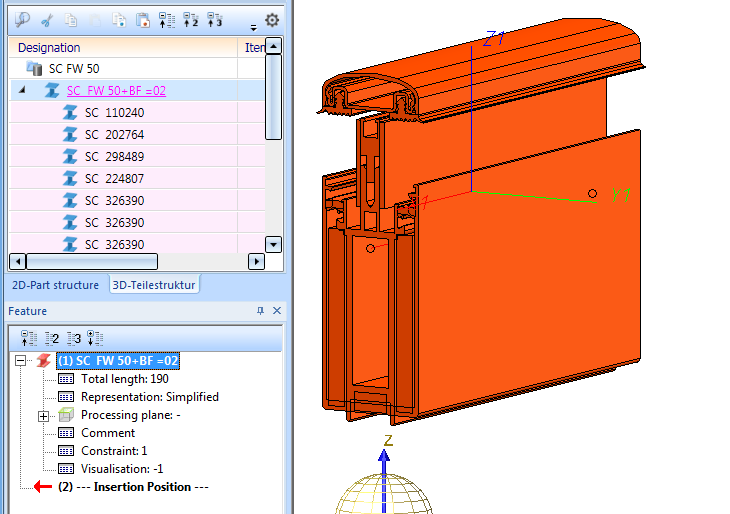Select Representation: Simplified feature entry

tap(150, 397)
